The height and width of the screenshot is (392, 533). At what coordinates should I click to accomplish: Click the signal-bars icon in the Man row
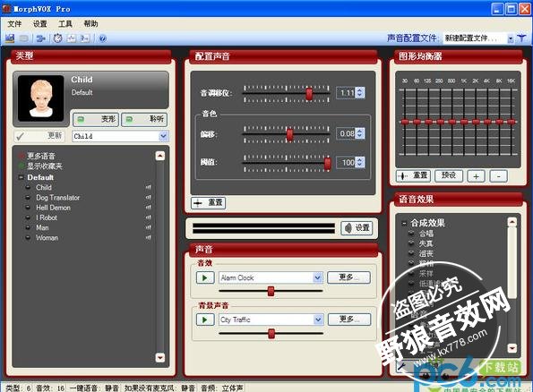pyautogui.click(x=148, y=227)
